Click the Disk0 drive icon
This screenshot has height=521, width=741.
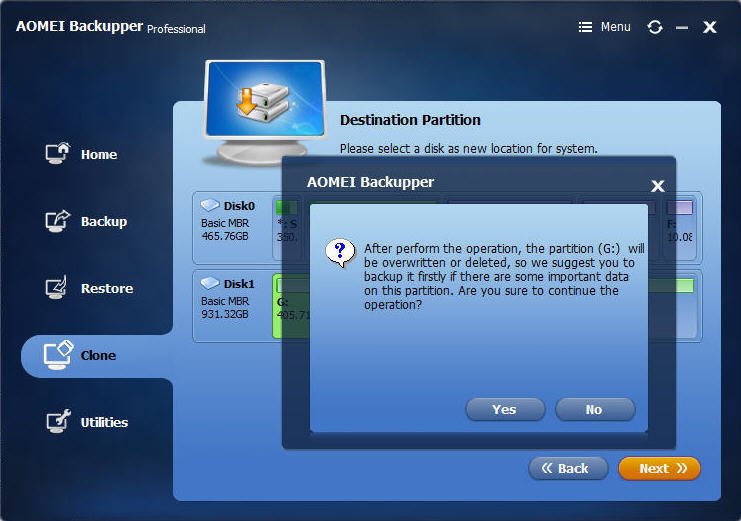tap(209, 205)
